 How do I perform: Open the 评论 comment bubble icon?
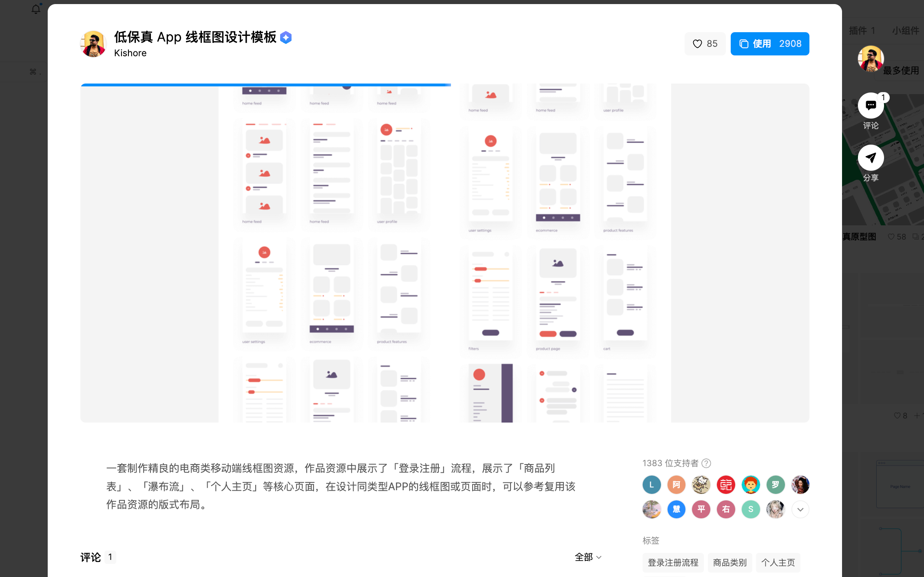coord(871,106)
